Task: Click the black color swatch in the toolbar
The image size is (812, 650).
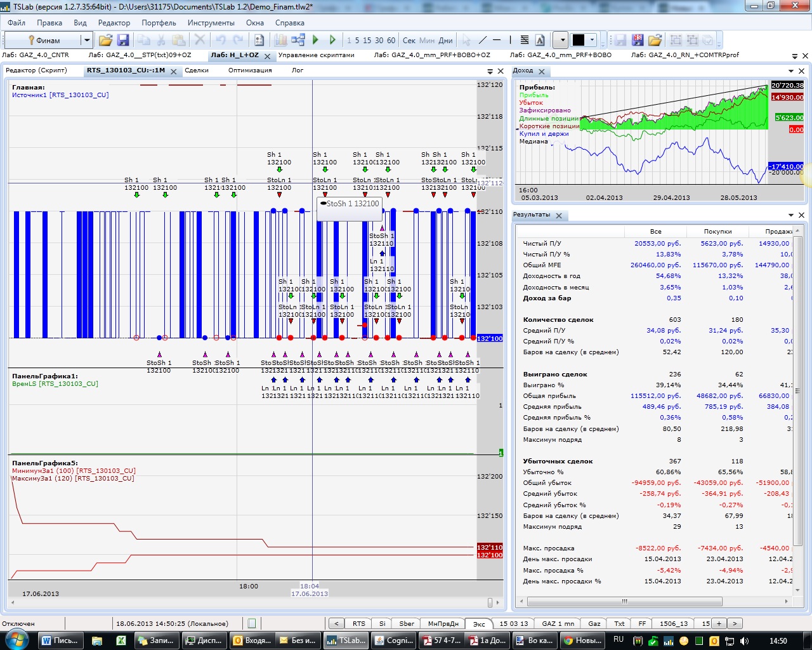Action: click(x=579, y=40)
